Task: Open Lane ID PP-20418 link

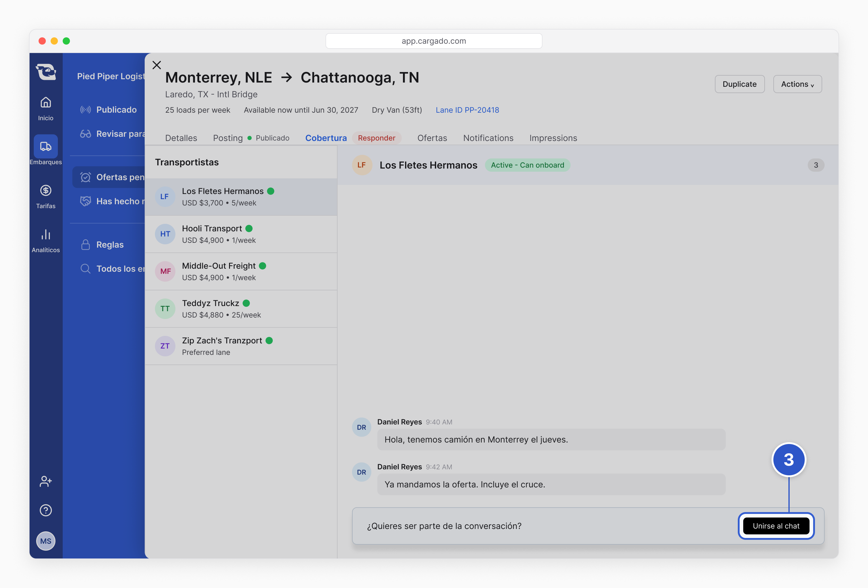Action: (x=467, y=110)
